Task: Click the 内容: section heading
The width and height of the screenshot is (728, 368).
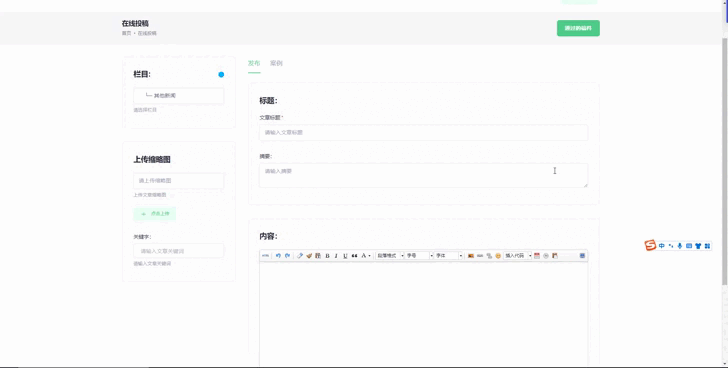Action: pos(268,236)
